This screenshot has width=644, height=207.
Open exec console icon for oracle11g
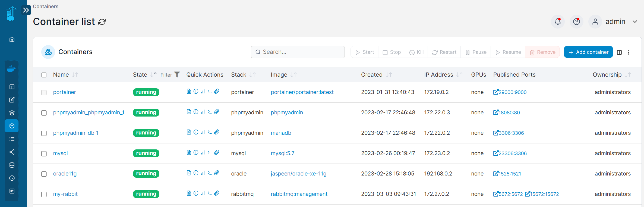click(x=210, y=173)
